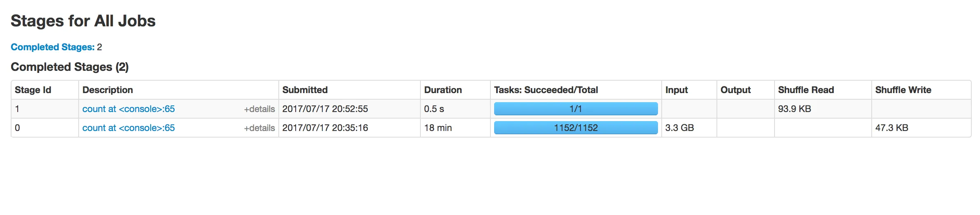The image size is (980, 215).
Task: Expand +details for stage 0
Action: 259,128
